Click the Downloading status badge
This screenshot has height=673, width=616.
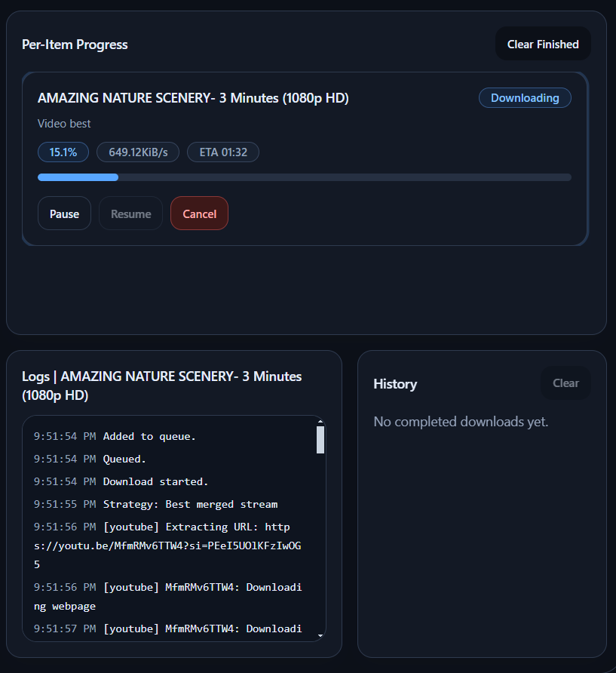coord(525,97)
